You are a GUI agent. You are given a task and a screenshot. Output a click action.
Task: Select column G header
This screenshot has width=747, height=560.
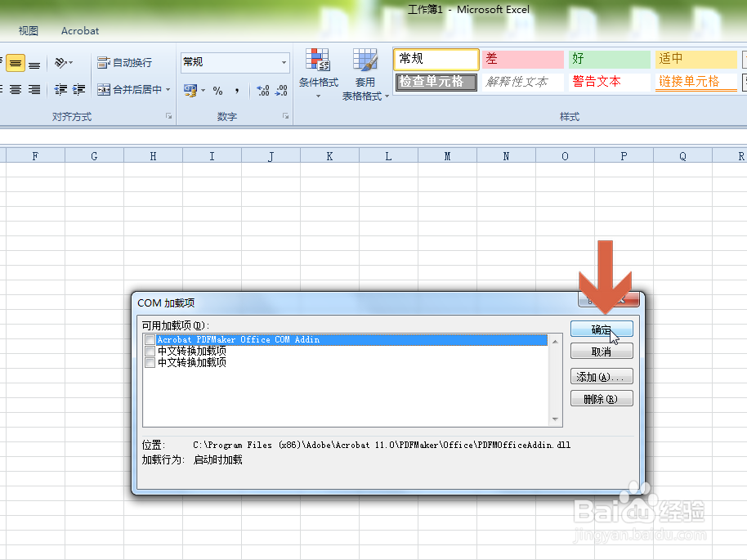click(x=94, y=156)
